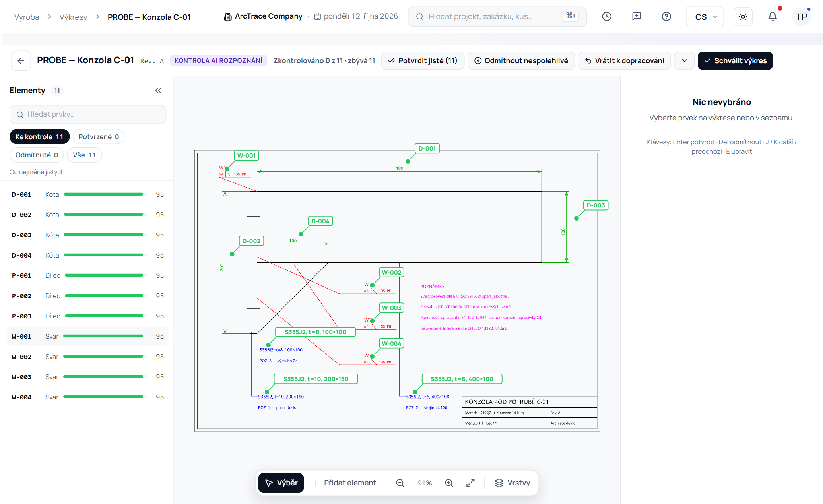Screen dimensions: 823x504
Task: Click Přidat element
Action: click(x=344, y=483)
